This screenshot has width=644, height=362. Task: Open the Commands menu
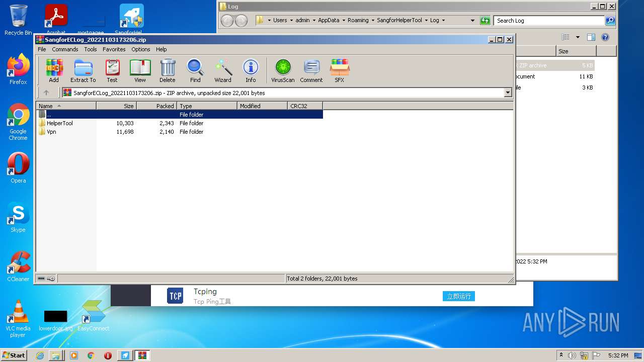(65, 49)
